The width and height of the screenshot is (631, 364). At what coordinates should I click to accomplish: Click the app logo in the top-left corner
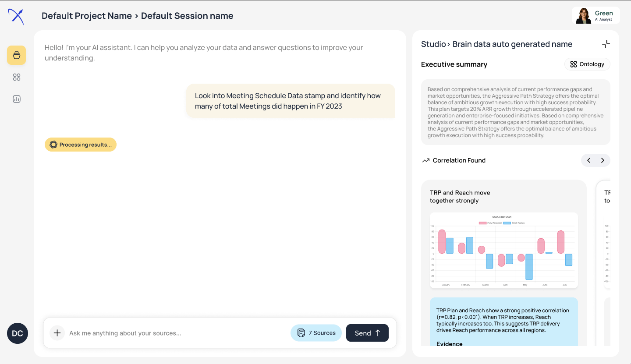(16, 16)
